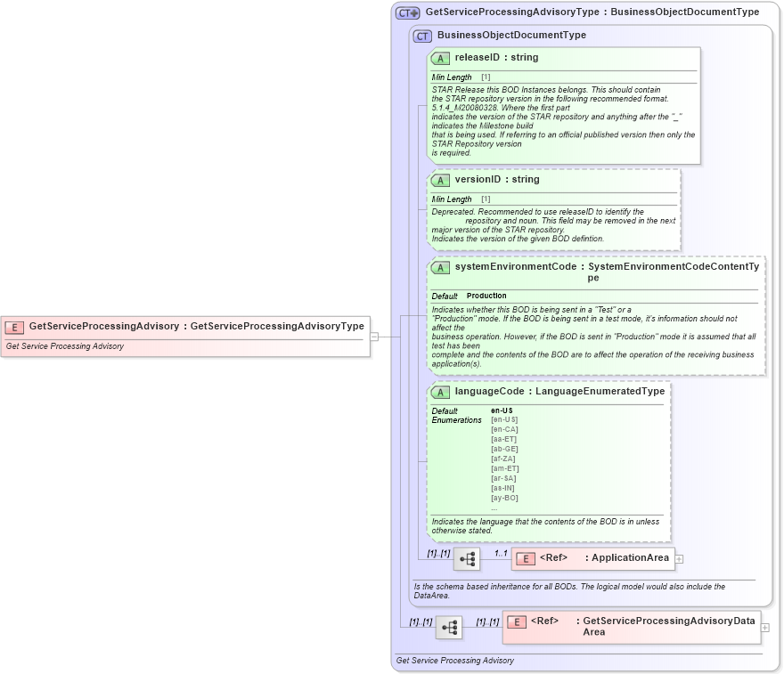Collapse the GetServiceProcessingAdvisory element node

(x=374, y=337)
